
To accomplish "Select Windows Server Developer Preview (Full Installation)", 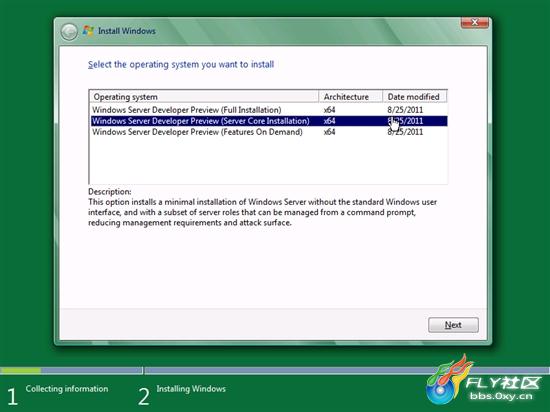I will [x=269, y=110].
